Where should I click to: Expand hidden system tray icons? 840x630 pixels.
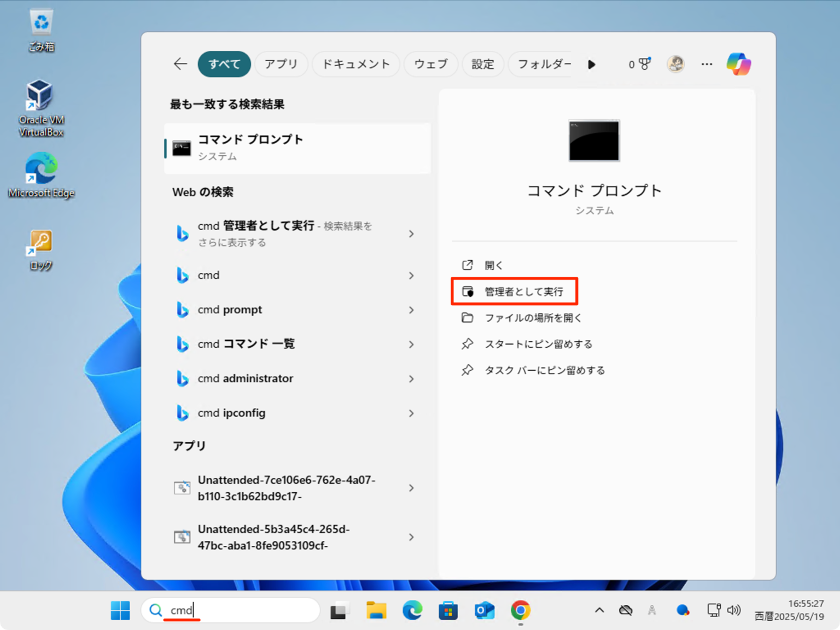(599, 610)
